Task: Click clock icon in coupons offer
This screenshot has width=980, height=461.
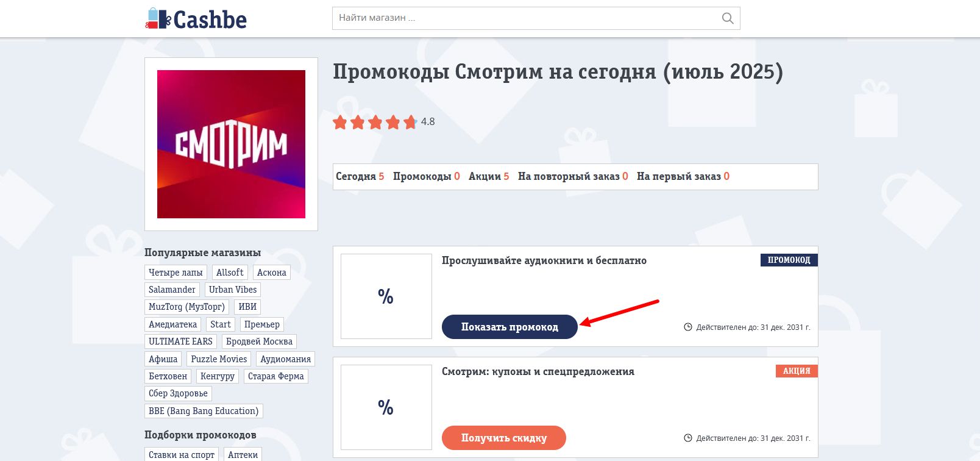Action: pos(688,438)
